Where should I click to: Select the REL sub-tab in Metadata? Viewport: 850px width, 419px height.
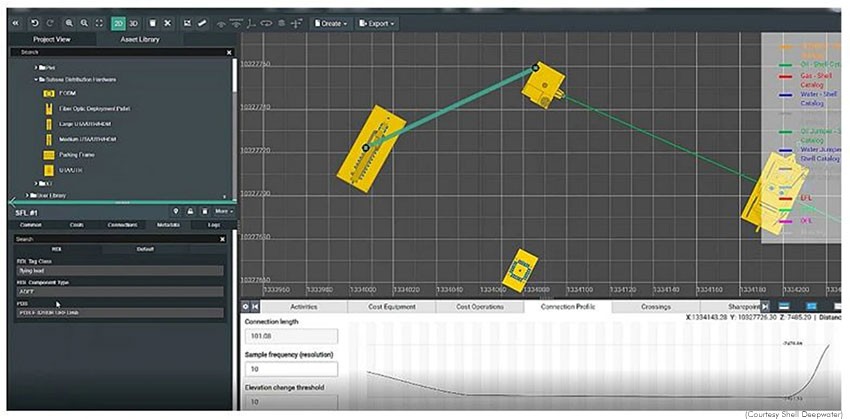click(56, 249)
